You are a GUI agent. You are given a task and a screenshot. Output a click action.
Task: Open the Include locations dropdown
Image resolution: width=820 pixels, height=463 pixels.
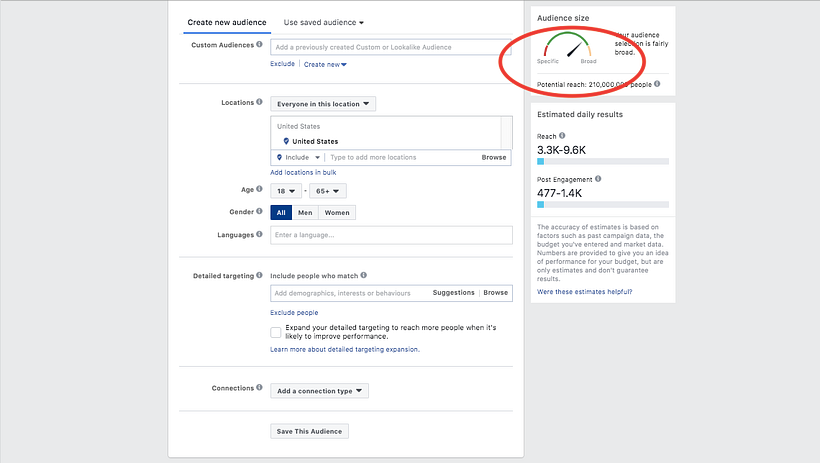[299, 157]
